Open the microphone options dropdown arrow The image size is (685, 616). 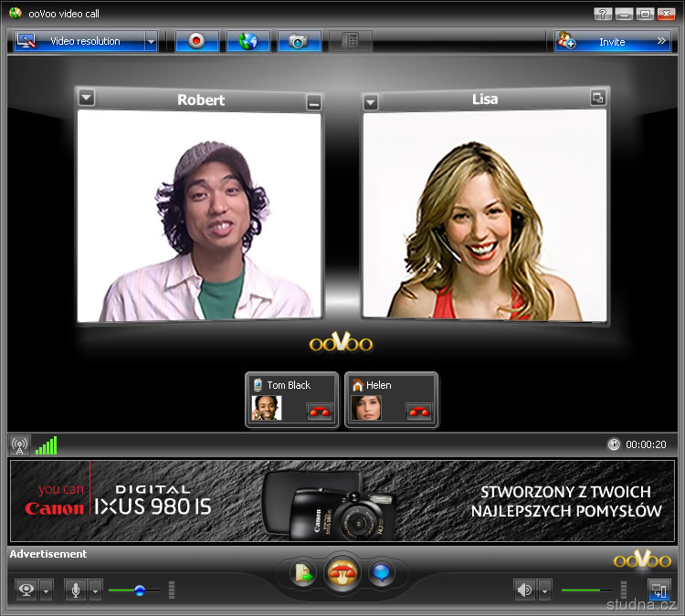point(96,590)
